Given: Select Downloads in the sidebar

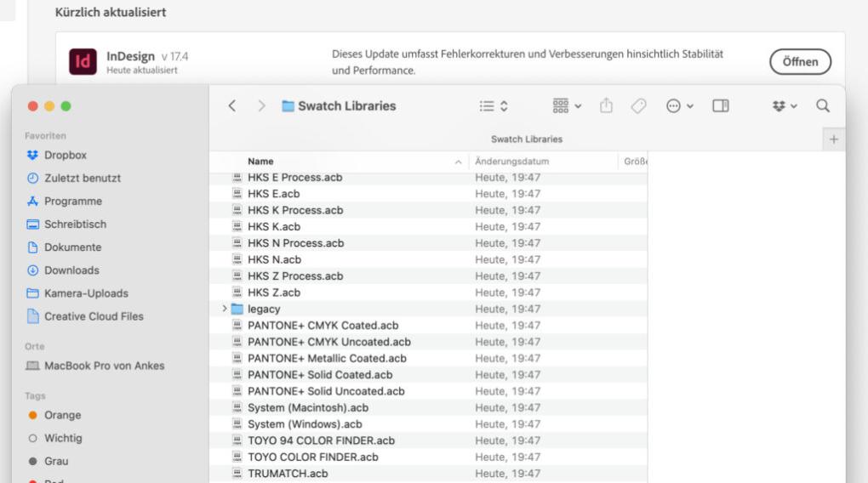Looking at the screenshot, I should 71,270.
